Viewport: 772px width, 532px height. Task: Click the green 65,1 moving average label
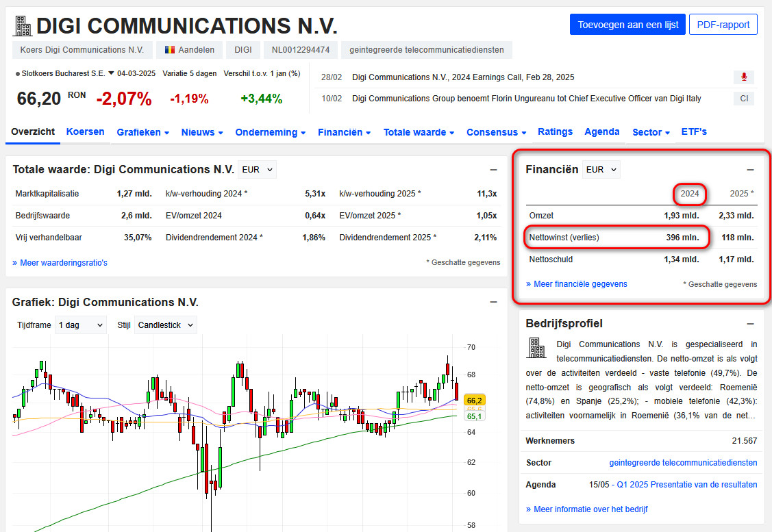click(x=474, y=416)
